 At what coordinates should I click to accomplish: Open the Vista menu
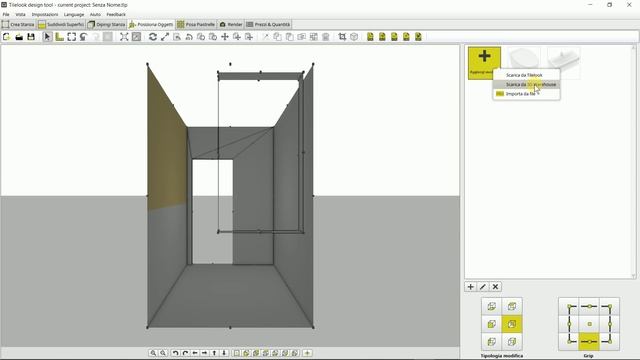pos(20,14)
